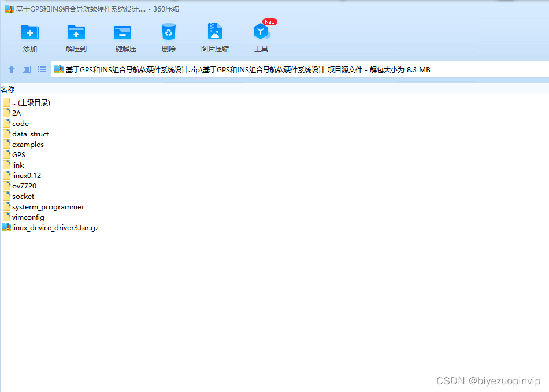Viewport: 549px width, 392px height.
Task: Open the 2A folder
Action: click(16, 113)
